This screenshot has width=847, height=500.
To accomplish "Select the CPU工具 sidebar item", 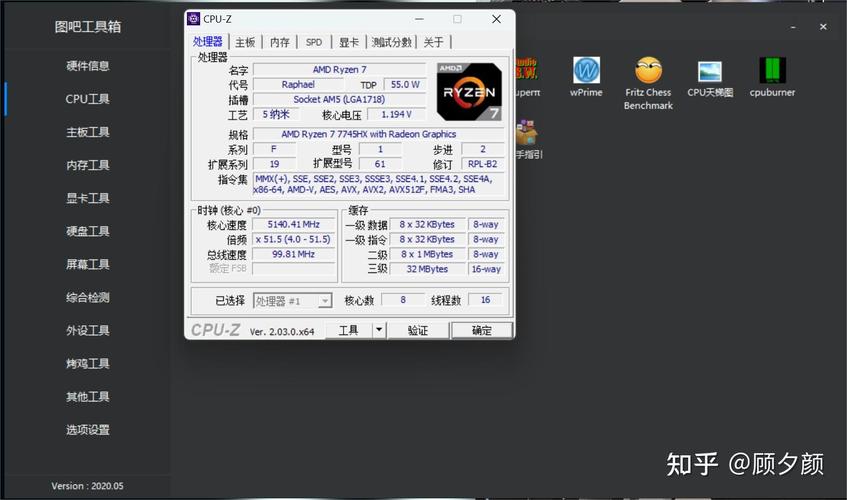I will point(88,99).
